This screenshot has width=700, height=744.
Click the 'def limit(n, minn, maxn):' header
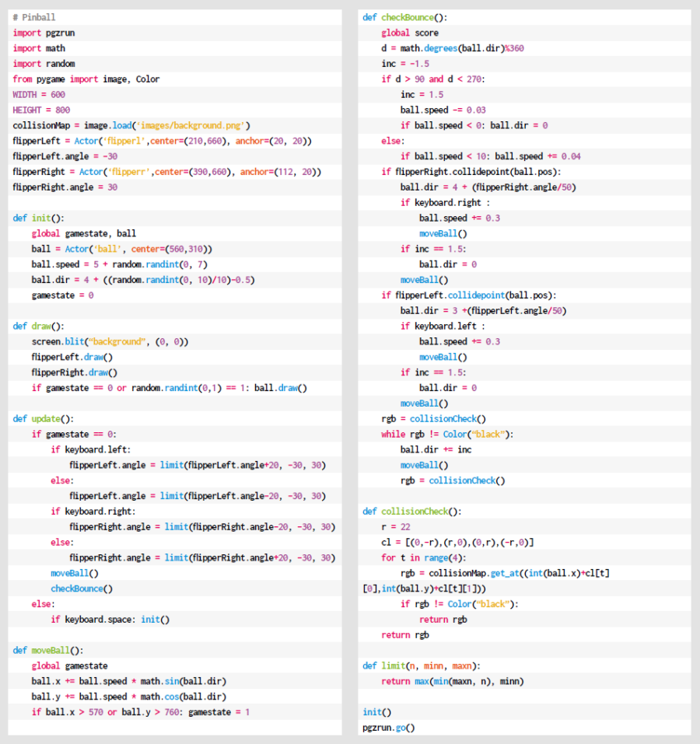pyautogui.click(x=421, y=666)
